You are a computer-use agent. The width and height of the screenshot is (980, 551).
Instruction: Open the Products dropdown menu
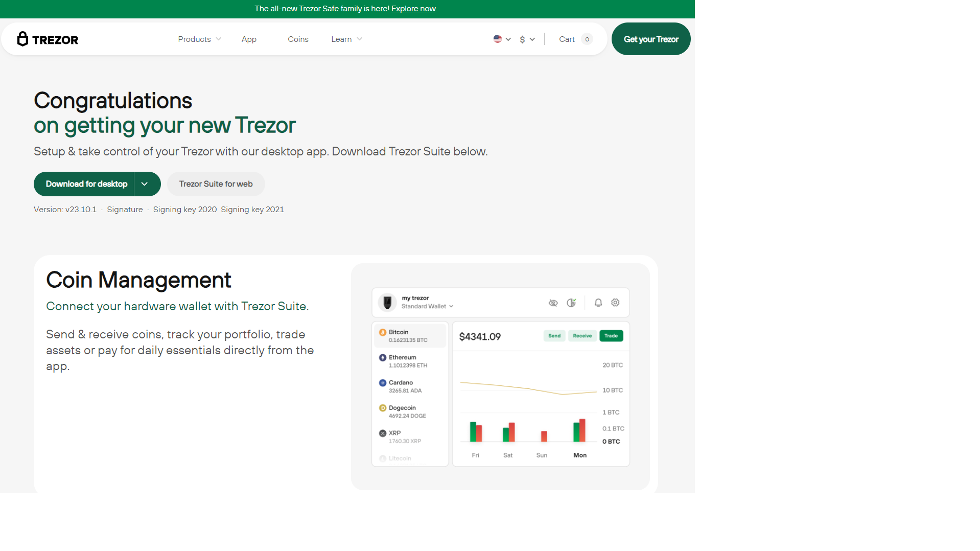[199, 39]
